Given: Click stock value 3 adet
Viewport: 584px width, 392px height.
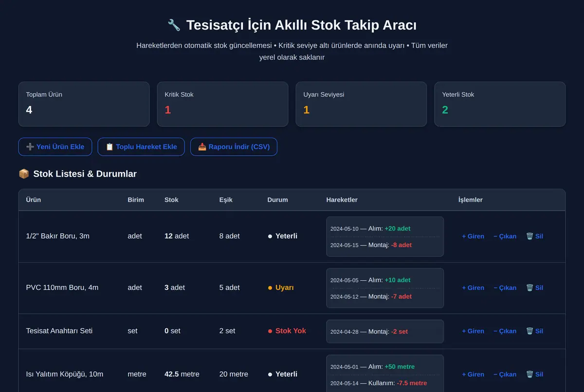Looking at the screenshot, I should [x=175, y=288].
